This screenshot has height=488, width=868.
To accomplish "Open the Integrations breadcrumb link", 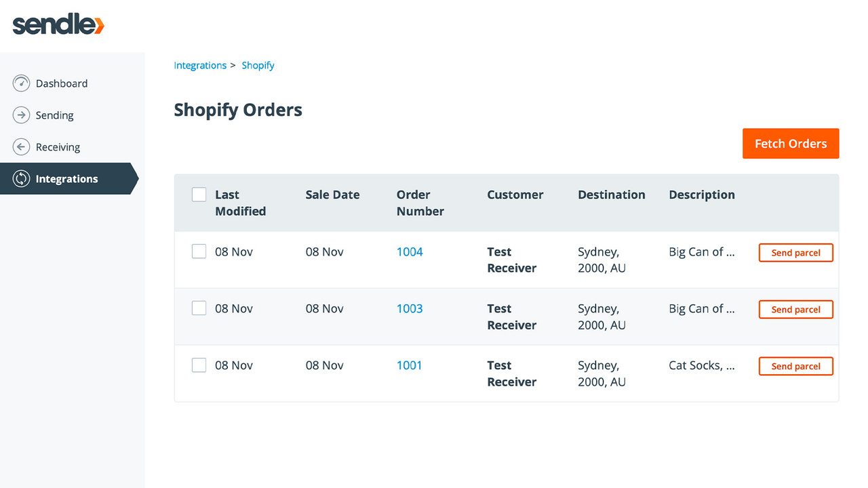I will click(200, 64).
